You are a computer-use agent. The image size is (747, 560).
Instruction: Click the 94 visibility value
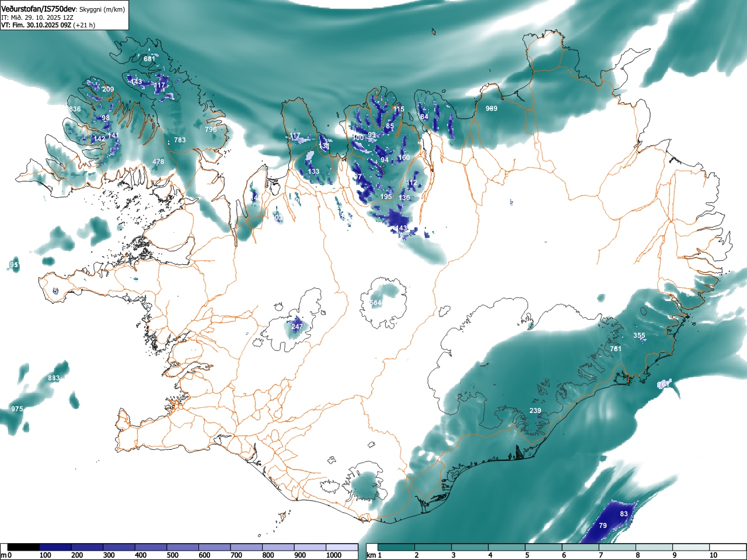click(x=384, y=160)
